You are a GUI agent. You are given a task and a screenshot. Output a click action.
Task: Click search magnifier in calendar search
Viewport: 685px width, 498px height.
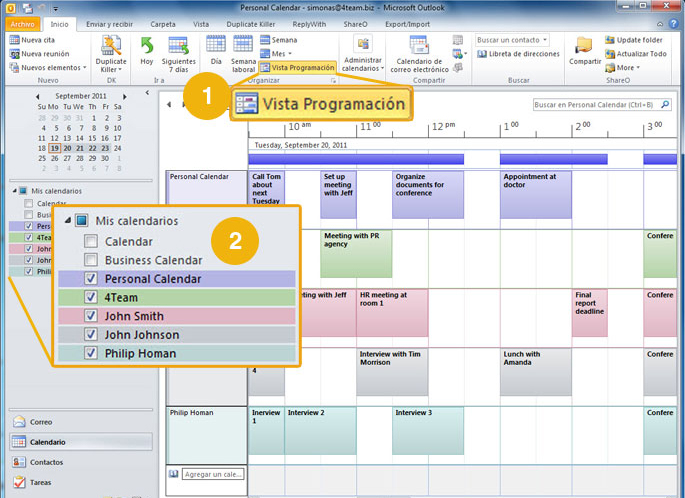[665, 104]
